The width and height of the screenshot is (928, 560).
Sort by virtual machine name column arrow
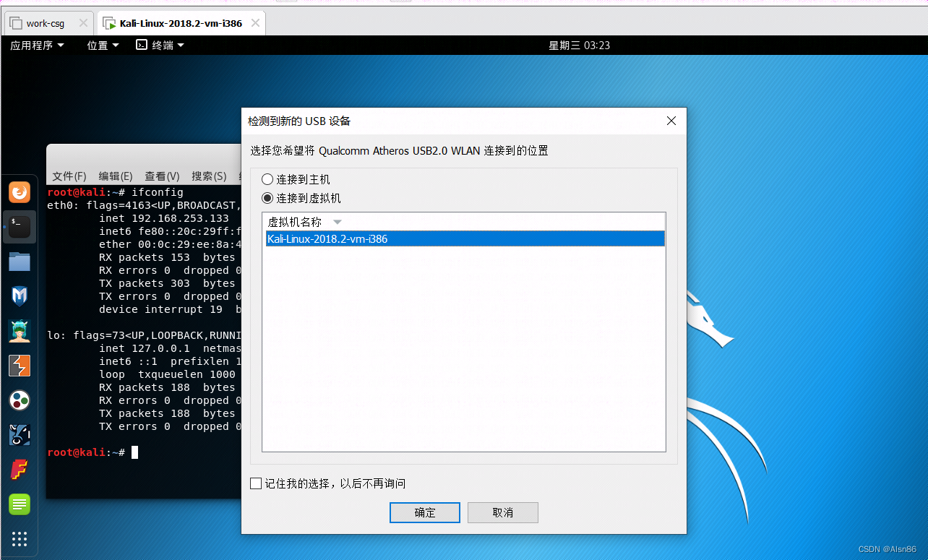tap(337, 222)
